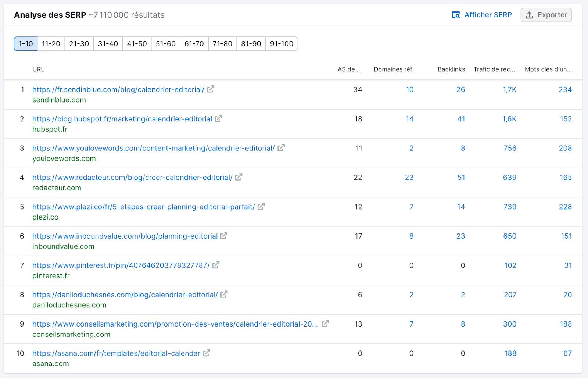588x378 pixels.
Task: Open the conseilsmarketing promotion-des-ventes URL
Action: coord(175,324)
